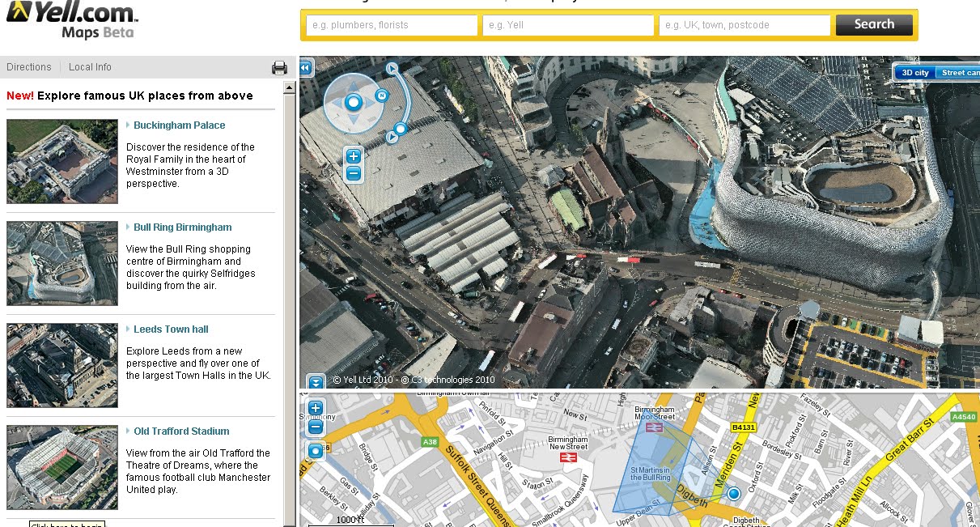The image size is (980, 527).
Task: Click Birmingham Moor Street rail station icon
Action: click(x=655, y=427)
